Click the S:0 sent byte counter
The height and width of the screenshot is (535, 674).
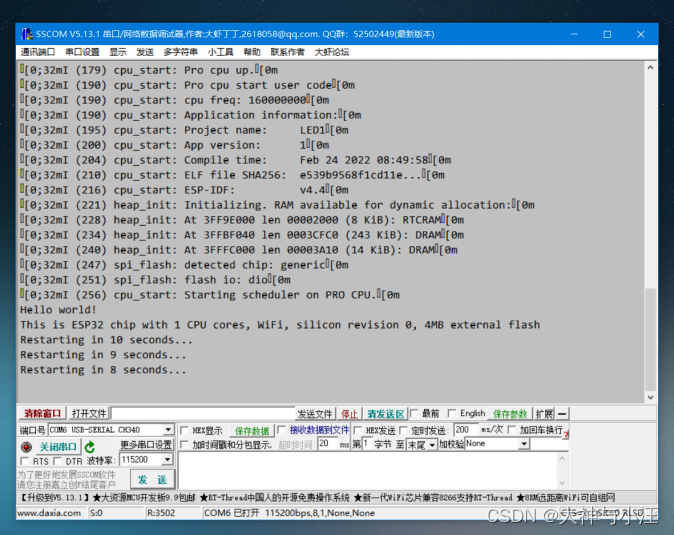[96, 513]
